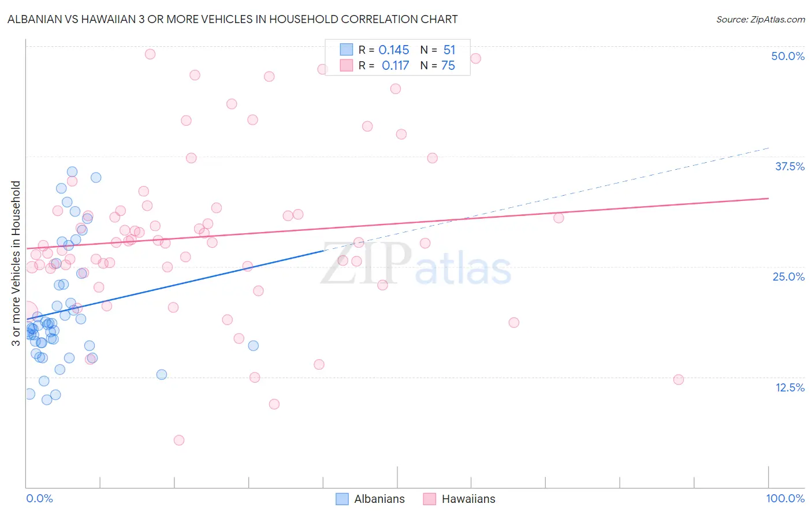This screenshot has width=812, height=515.
Task: Click the 25.0% y-axis label
Action: tap(788, 277)
